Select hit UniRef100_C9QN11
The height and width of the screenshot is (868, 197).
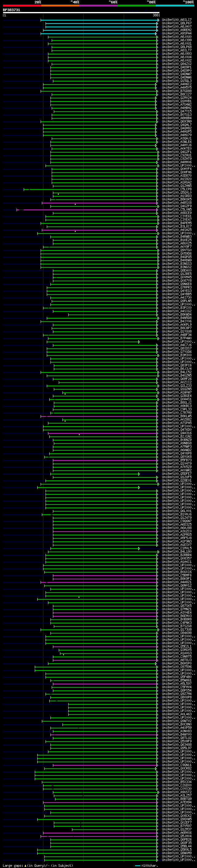click(177, 765)
